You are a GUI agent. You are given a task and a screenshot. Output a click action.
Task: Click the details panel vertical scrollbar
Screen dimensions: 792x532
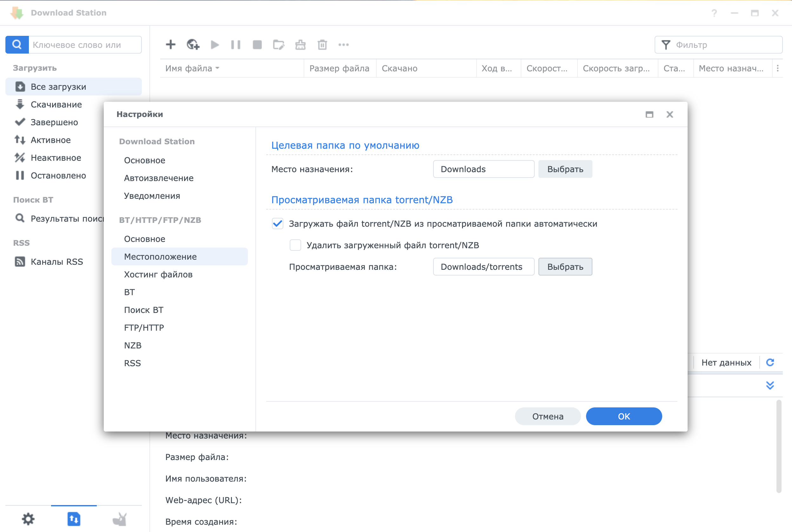(778, 446)
